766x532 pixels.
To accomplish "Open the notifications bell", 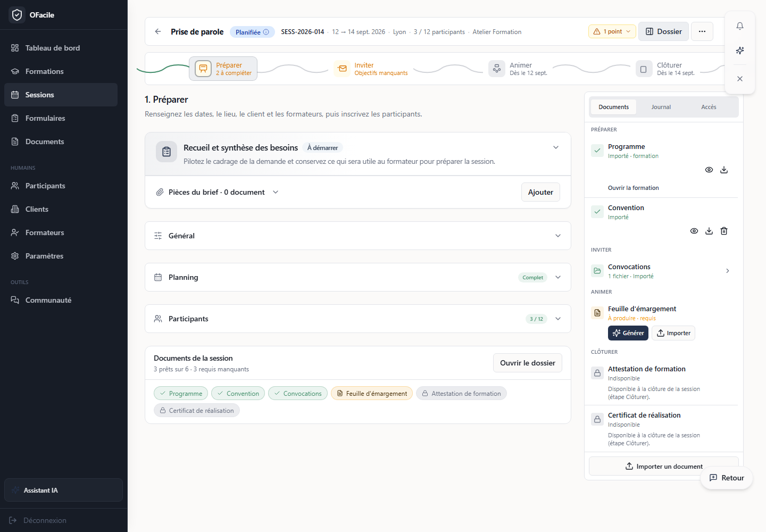I will [740, 26].
